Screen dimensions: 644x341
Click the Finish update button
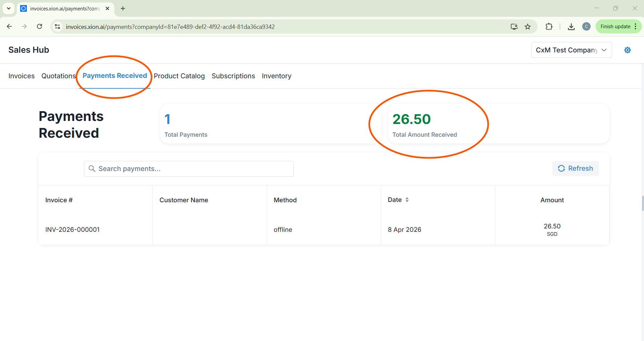(x=615, y=27)
